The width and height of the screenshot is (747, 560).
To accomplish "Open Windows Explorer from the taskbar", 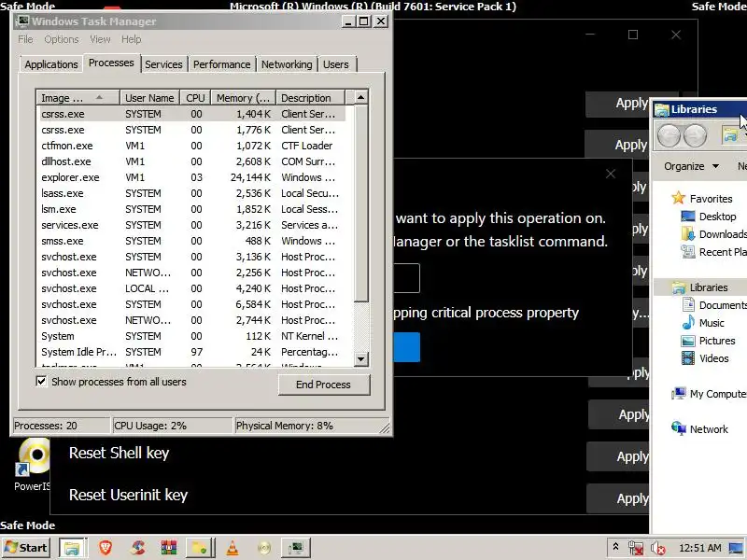I will (73, 548).
